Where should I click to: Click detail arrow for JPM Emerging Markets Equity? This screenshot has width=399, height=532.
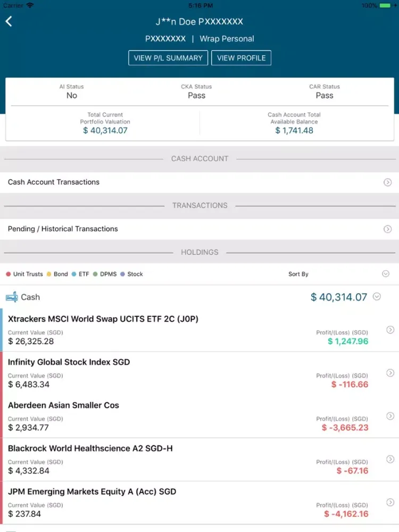pyautogui.click(x=390, y=502)
